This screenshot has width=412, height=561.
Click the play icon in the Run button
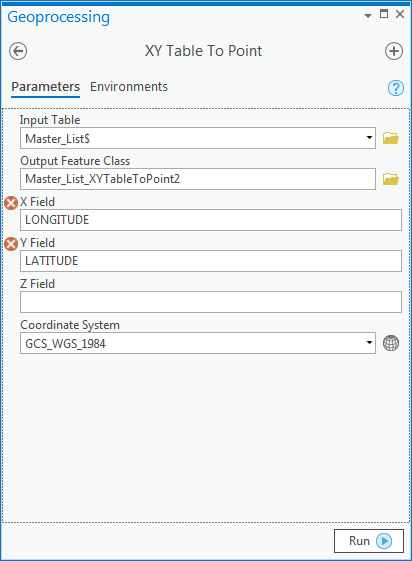tap(384, 541)
